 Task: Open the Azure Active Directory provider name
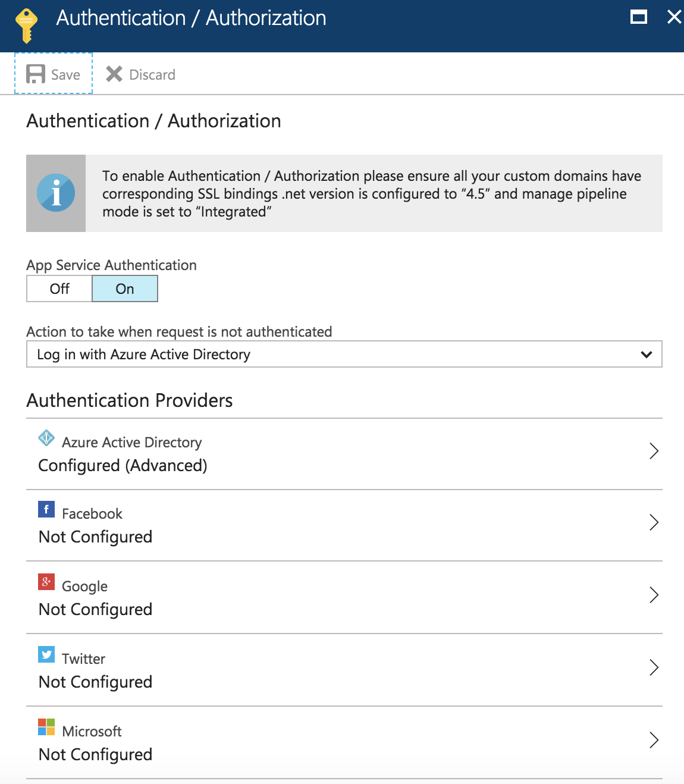pyautogui.click(x=132, y=443)
